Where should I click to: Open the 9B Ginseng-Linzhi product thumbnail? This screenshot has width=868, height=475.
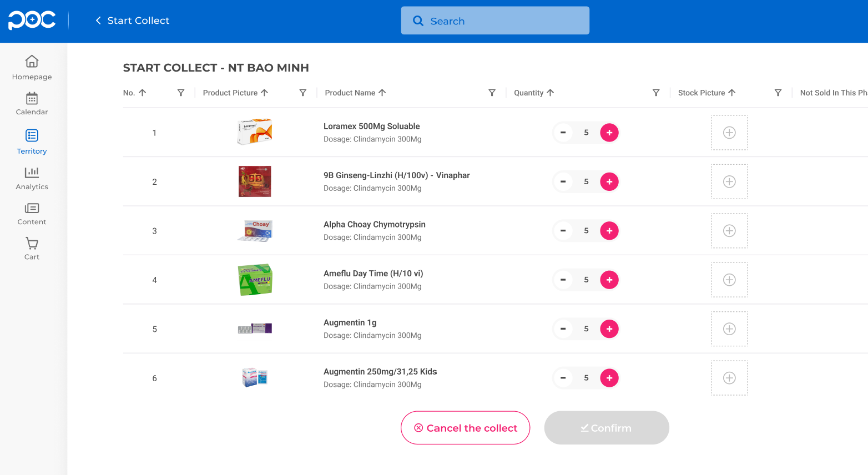tap(255, 181)
